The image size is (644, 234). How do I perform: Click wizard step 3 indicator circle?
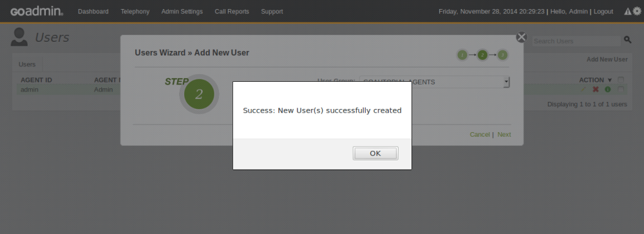(502, 55)
